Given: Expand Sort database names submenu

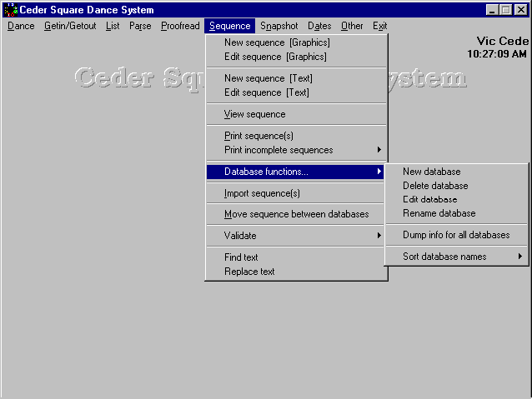Looking at the screenshot, I should click(x=457, y=257).
